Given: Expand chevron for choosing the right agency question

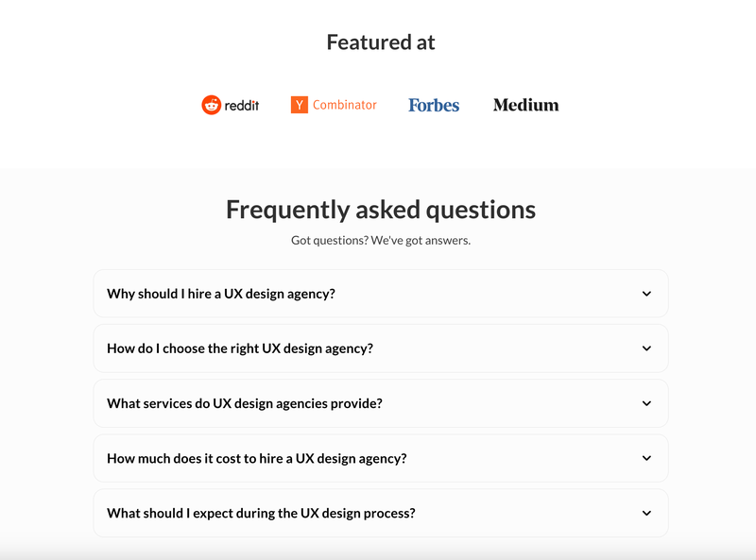Looking at the screenshot, I should (x=646, y=348).
